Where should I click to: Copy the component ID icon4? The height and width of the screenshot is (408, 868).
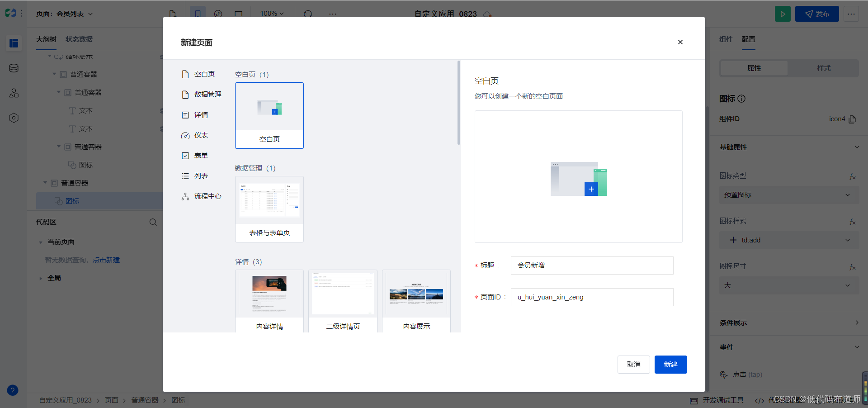(x=853, y=119)
